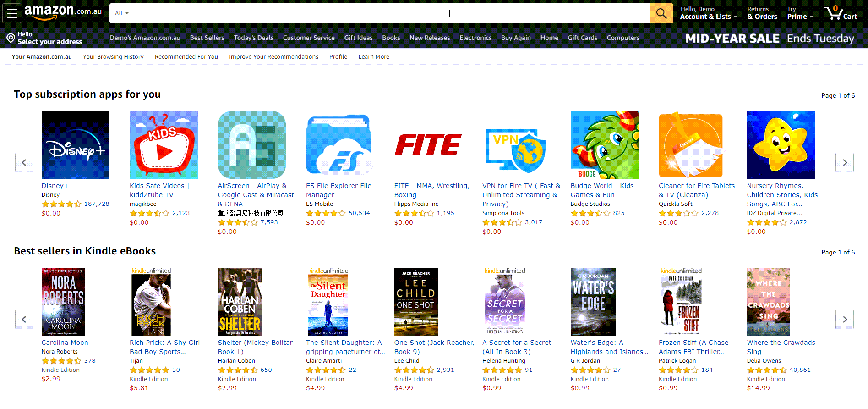Open the Cleaner for Fire Tablets icon
Image resolution: width=868 pixels, height=409 pixels.
[x=693, y=145]
